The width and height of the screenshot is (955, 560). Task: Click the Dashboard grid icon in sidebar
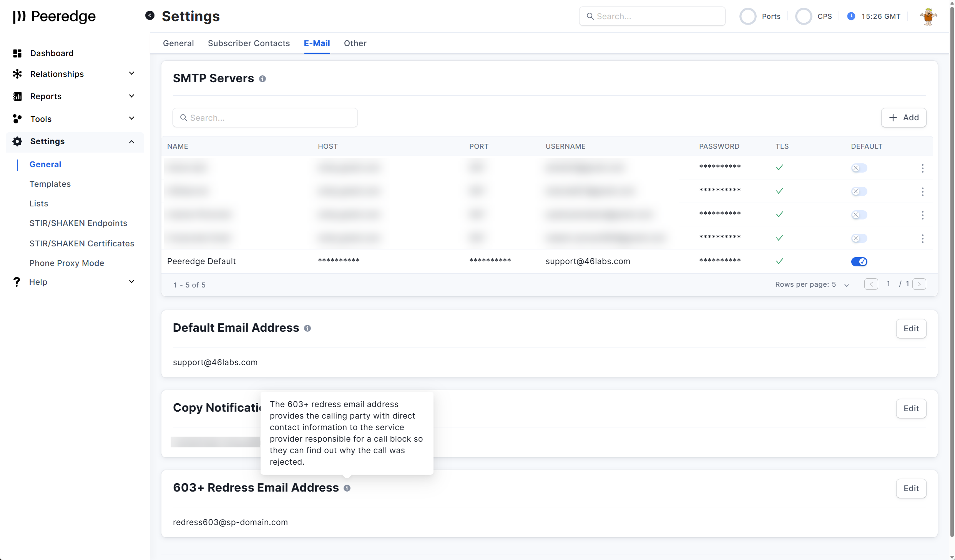pyautogui.click(x=17, y=53)
